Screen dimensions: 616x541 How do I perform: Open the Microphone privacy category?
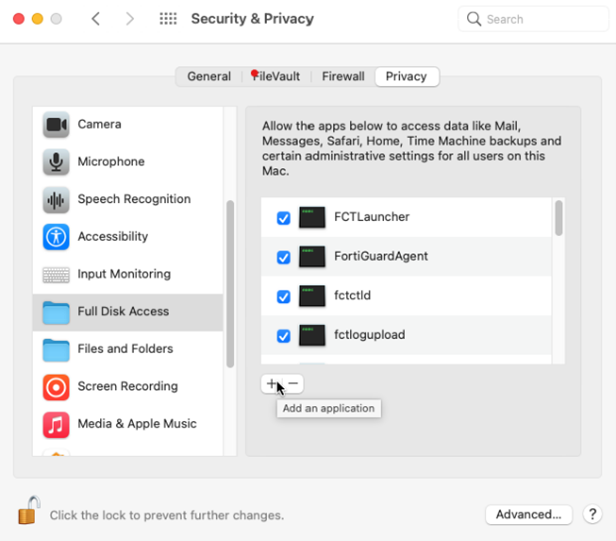click(x=110, y=162)
